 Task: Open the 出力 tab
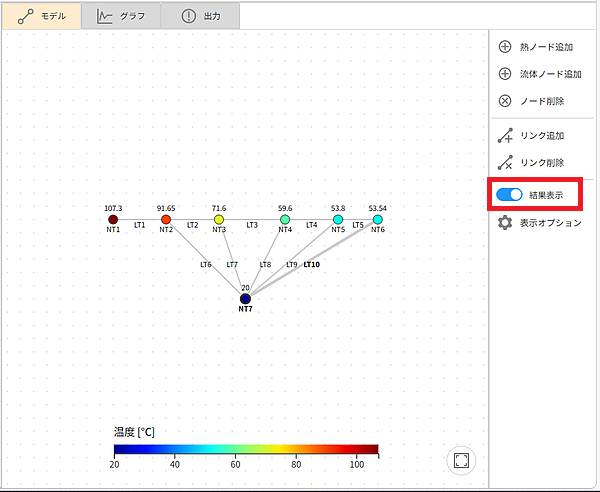click(201, 16)
